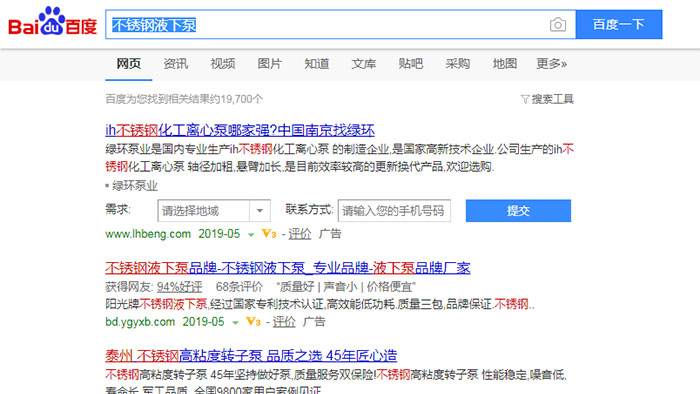Click the 百度为您找到相关结果约19,700个 text

[184, 99]
